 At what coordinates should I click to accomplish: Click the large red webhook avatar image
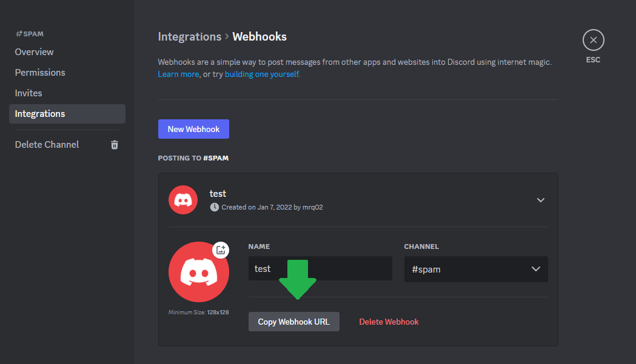click(199, 272)
